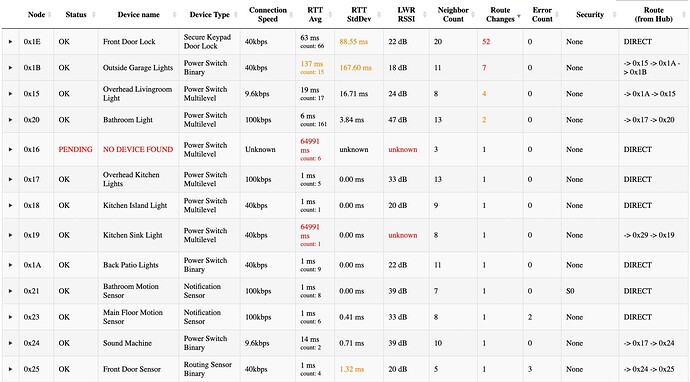
Task: Select the Front Door Lock device name
Action: pyautogui.click(x=129, y=42)
